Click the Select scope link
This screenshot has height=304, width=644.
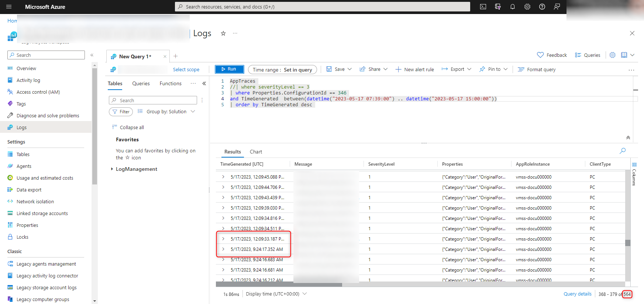186,69
